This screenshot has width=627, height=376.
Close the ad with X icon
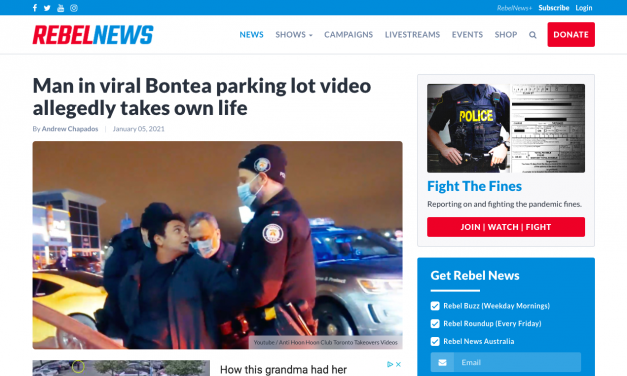pyautogui.click(x=398, y=364)
